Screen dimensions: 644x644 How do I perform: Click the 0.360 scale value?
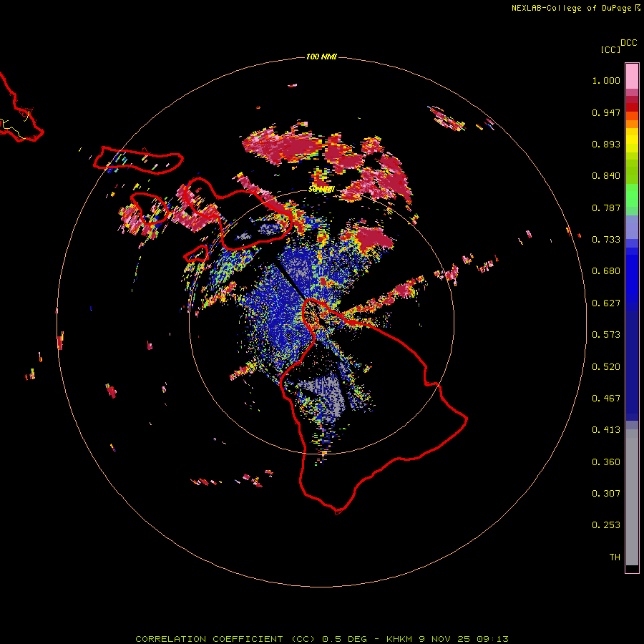(606, 462)
